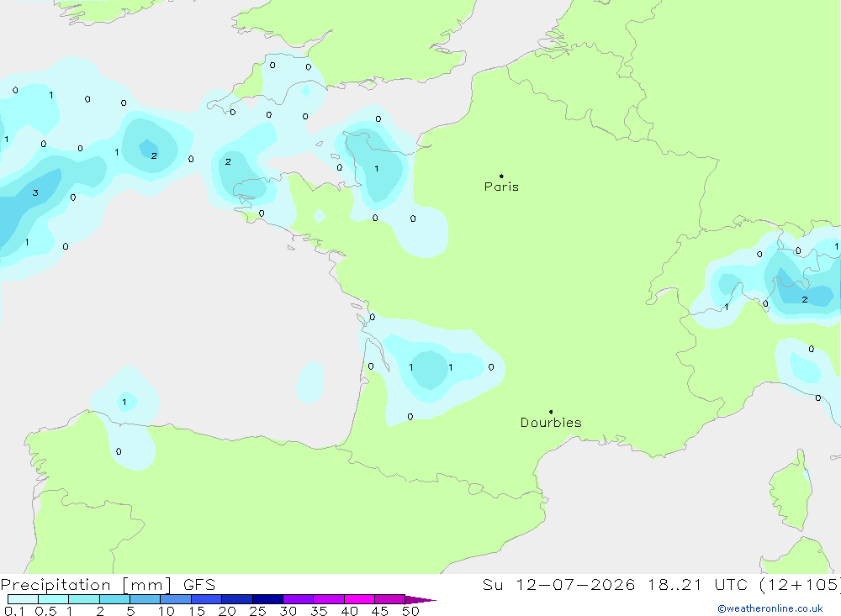Pick the 45–50 mm legend color
The image size is (841, 616).
point(390,599)
